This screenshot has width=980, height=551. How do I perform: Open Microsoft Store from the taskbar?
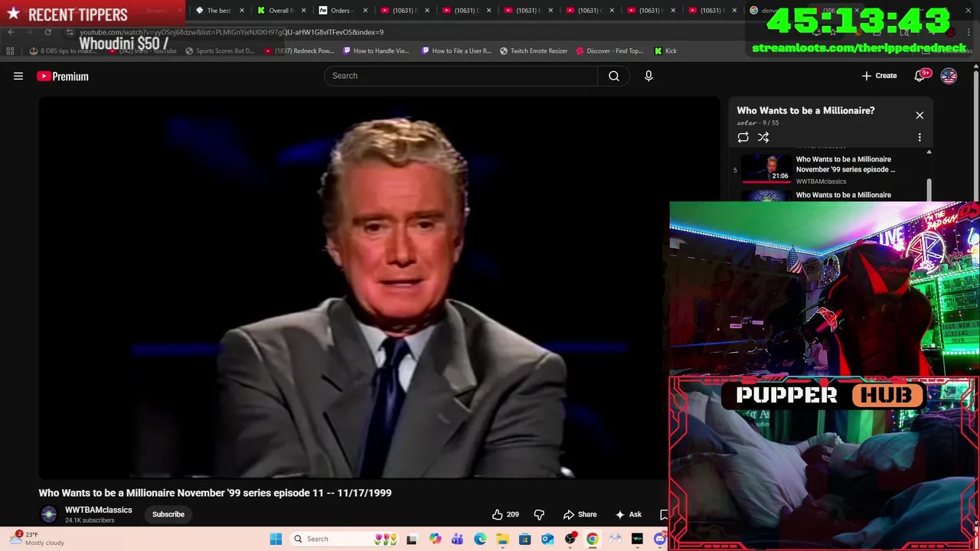tap(524, 539)
